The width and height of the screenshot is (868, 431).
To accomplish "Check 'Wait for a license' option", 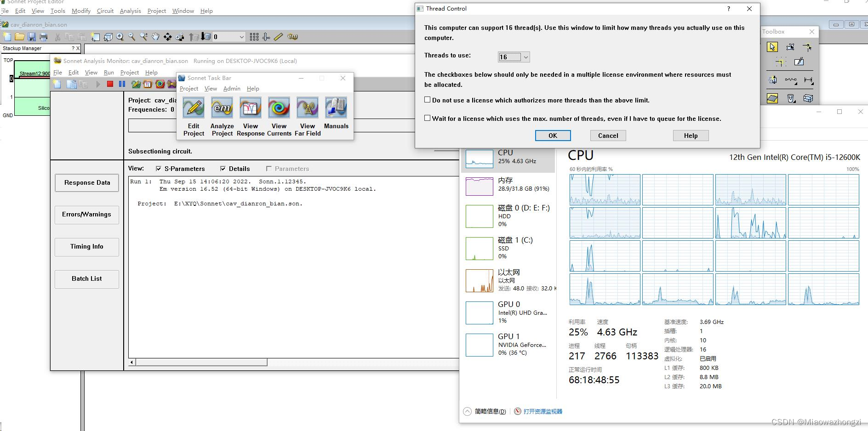I will [428, 118].
